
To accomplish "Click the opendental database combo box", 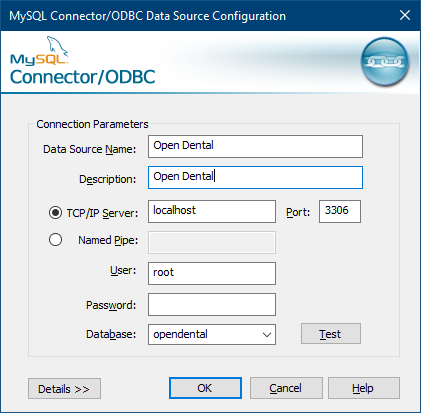I will pyautogui.click(x=212, y=334).
